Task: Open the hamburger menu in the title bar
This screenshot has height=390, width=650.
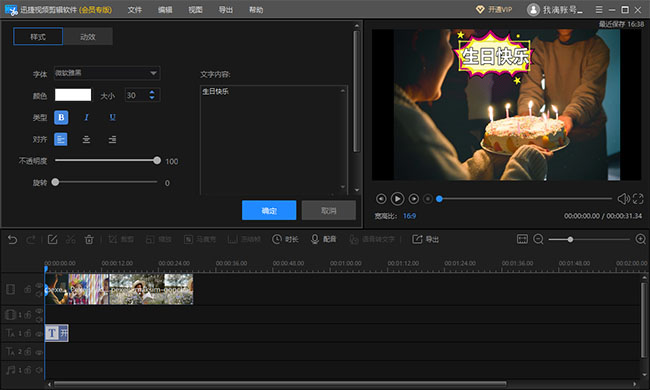Action: pos(599,10)
